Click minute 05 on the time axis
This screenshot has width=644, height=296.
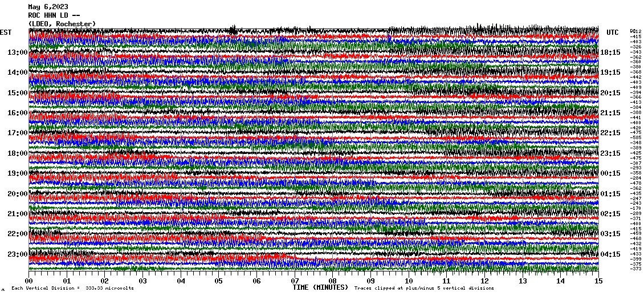click(x=219, y=281)
